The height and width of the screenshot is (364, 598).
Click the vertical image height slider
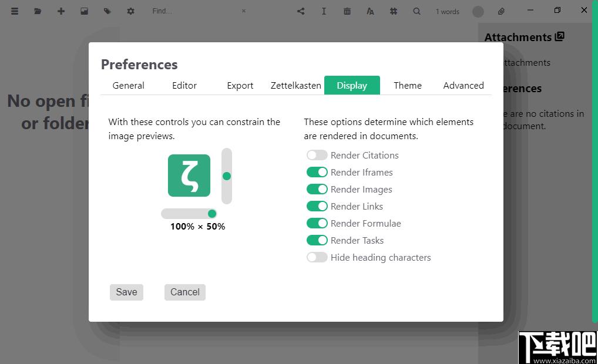coord(227,176)
